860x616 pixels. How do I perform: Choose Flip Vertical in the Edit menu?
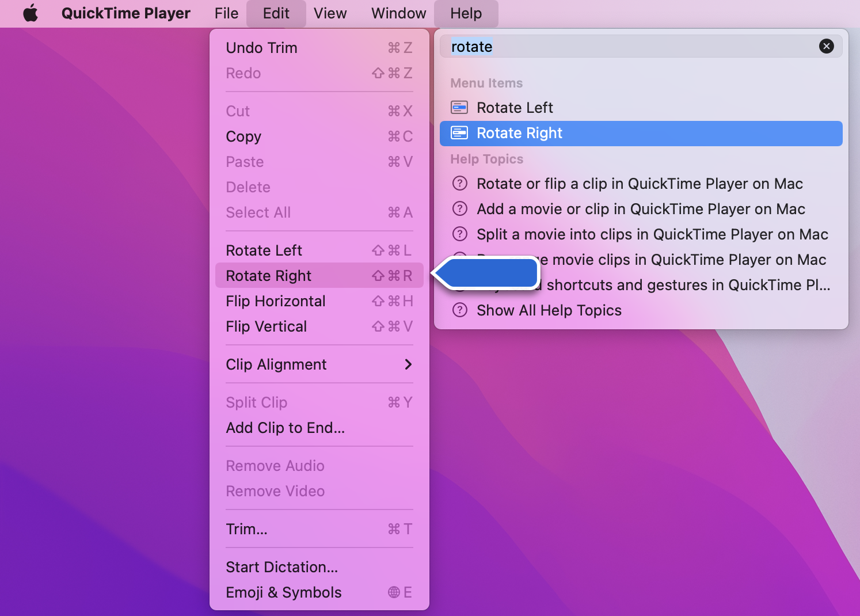click(319, 326)
